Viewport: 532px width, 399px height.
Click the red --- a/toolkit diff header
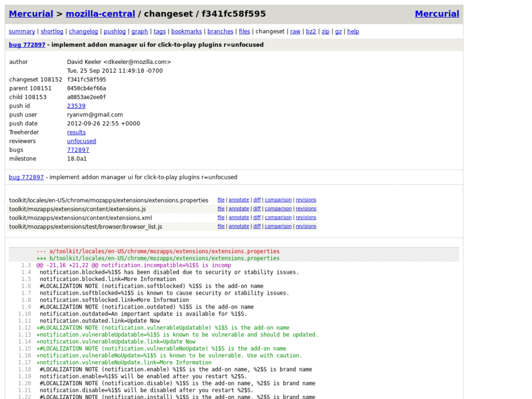(x=158, y=251)
